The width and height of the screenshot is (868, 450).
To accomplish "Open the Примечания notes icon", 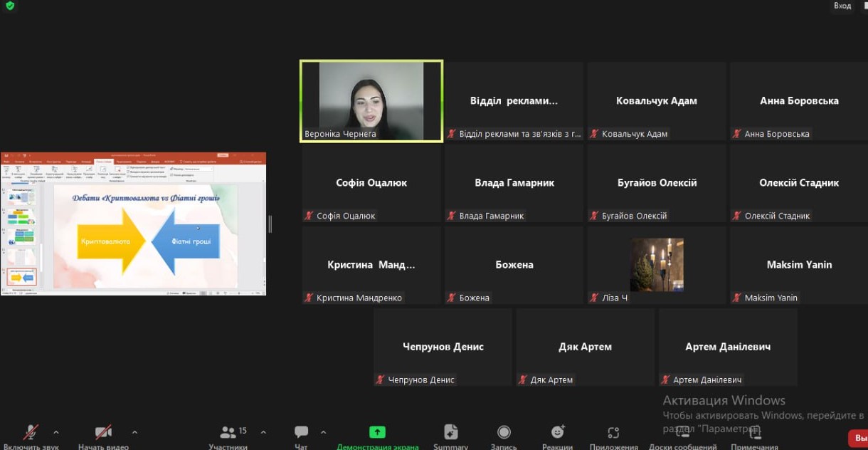I will click(x=754, y=433).
